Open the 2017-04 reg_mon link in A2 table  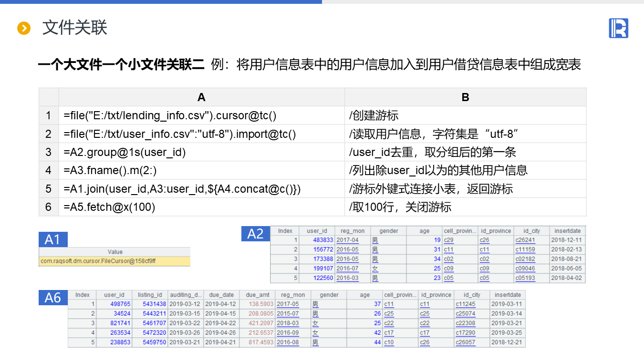pyautogui.click(x=347, y=240)
